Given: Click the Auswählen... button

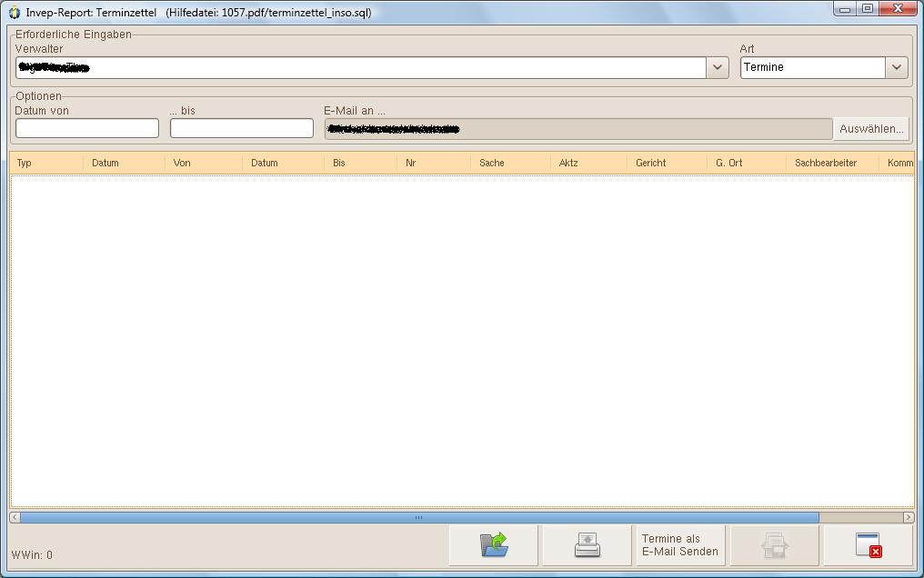Looking at the screenshot, I should pos(871,129).
